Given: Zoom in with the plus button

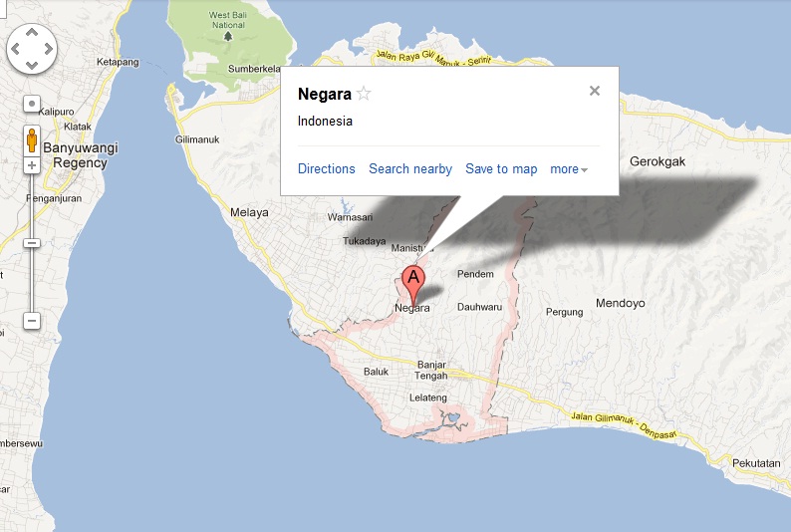Looking at the screenshot, I should [x=32, y=165].
